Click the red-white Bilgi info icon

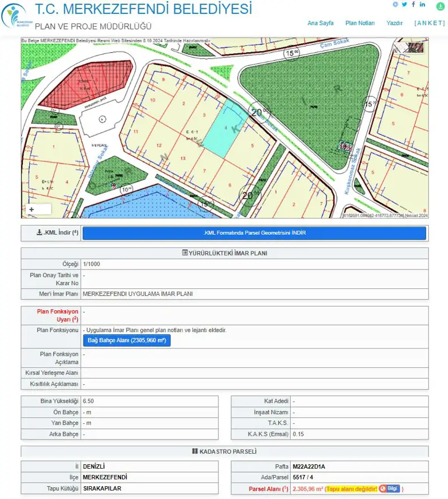tap(382, 488)
